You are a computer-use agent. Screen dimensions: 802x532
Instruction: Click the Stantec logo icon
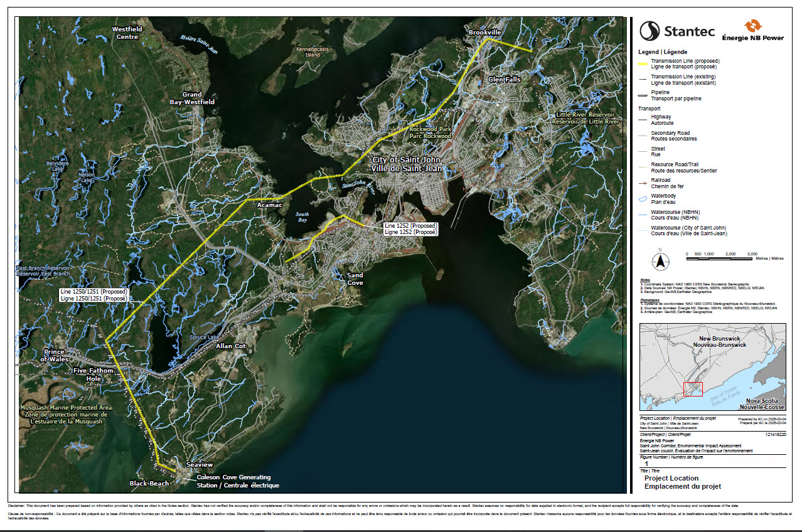pyautogui.click(x=650, y=31)
